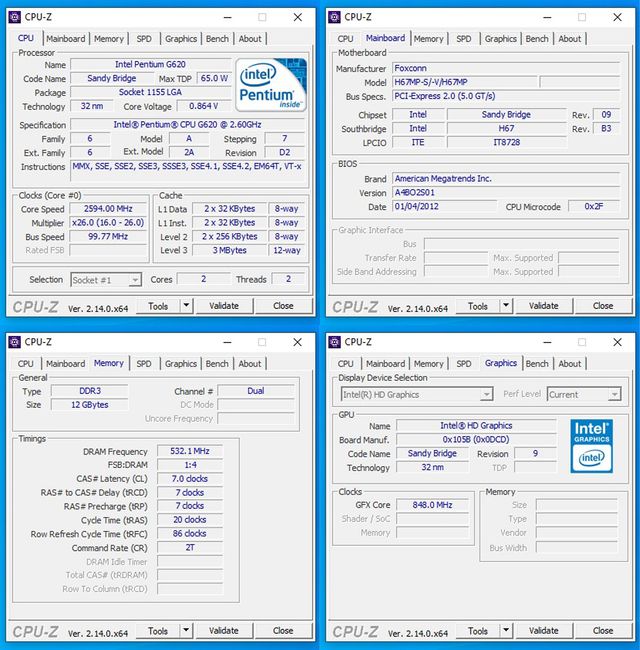
Task: Minimize the Memory CPU-Z window
Action: (x=228, y=342)
